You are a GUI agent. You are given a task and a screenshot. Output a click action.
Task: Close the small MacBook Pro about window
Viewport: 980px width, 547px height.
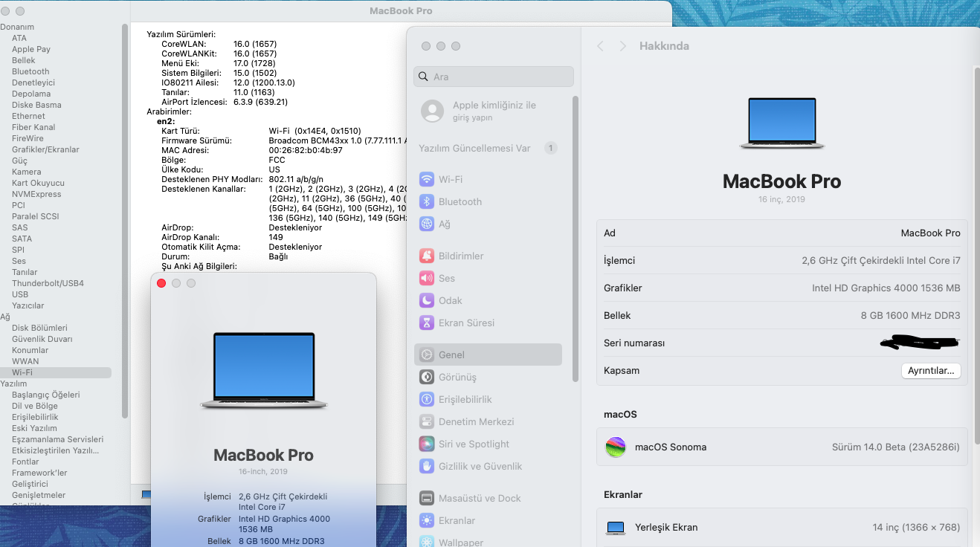click(161, 283)
